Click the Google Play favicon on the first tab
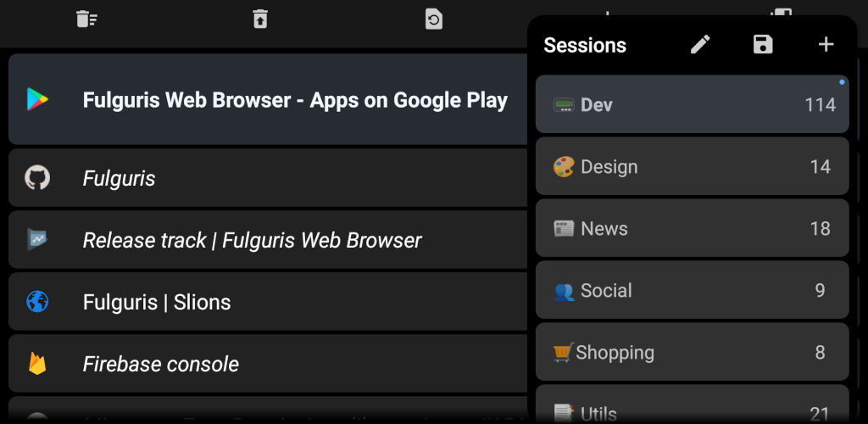Image resolution: width=868 pixels, height=424 pixels. coord(37,99)
